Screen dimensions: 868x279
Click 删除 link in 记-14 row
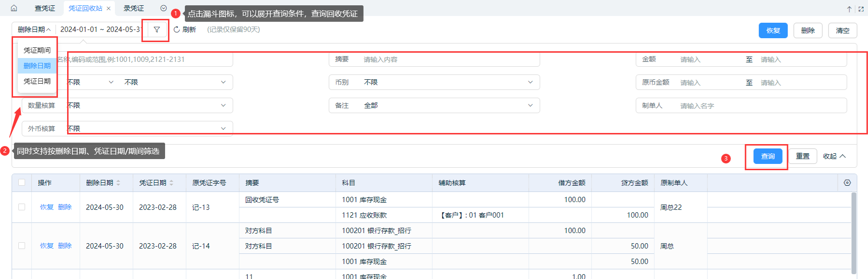(65, 246)
